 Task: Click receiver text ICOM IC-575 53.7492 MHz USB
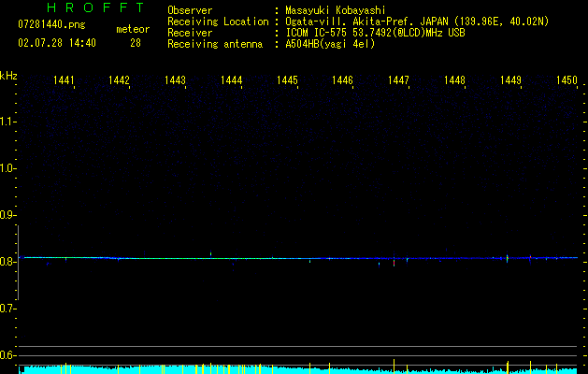[375, 33]
